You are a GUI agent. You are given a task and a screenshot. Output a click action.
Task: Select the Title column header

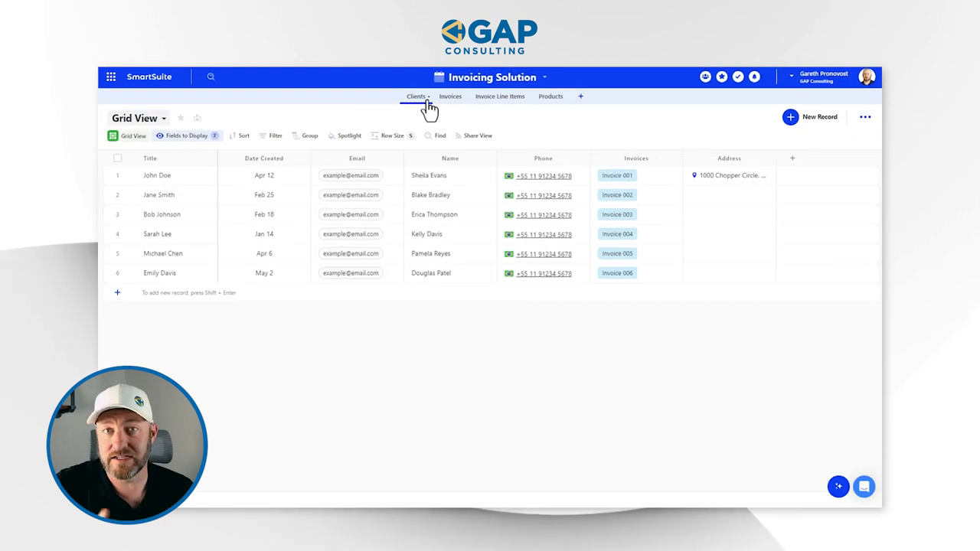click(x=150, y=158)
